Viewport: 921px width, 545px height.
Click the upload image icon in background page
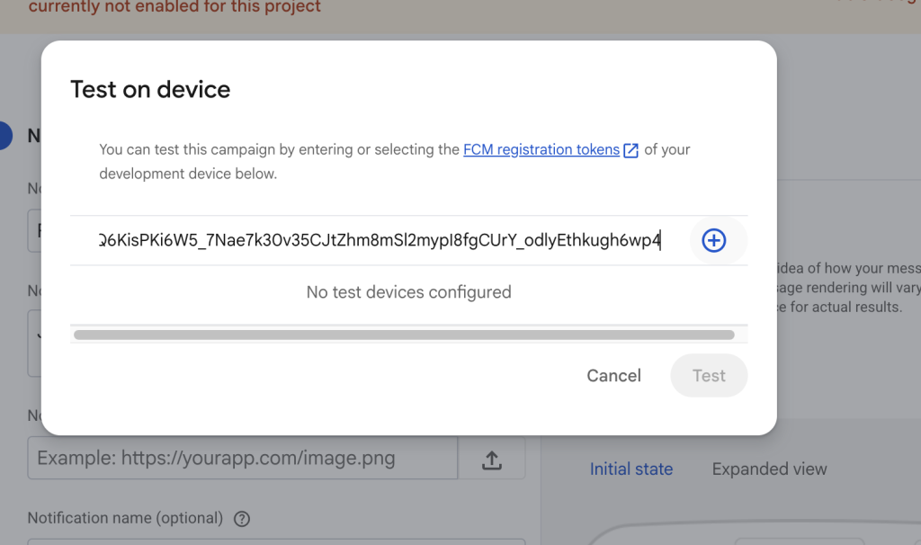tap(492, 460)
